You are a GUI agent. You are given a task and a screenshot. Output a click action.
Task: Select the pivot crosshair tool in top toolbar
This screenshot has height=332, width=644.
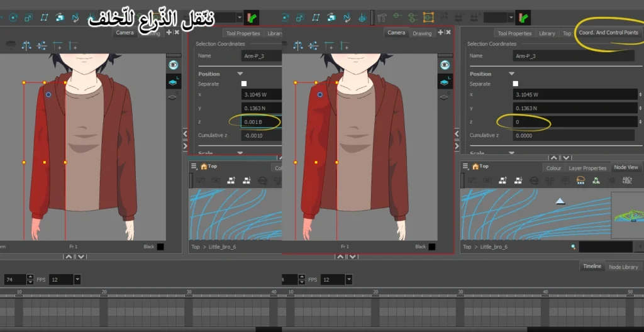coord(362,18)
